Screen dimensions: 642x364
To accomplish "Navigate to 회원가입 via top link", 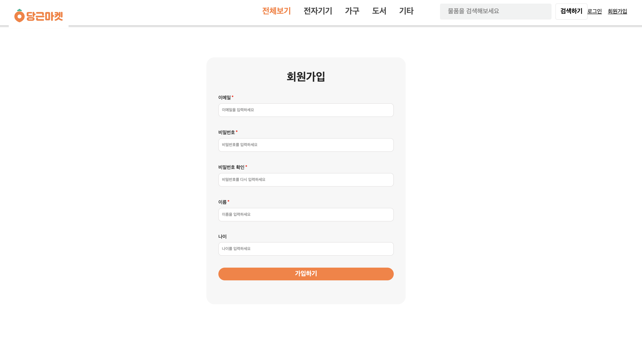I will tap(617, 11).
